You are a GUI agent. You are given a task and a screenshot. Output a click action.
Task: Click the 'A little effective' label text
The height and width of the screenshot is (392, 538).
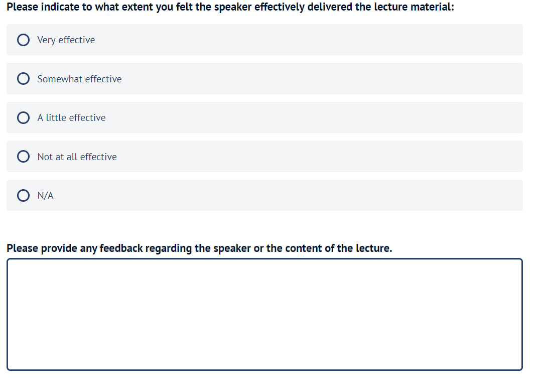(71, 117)
